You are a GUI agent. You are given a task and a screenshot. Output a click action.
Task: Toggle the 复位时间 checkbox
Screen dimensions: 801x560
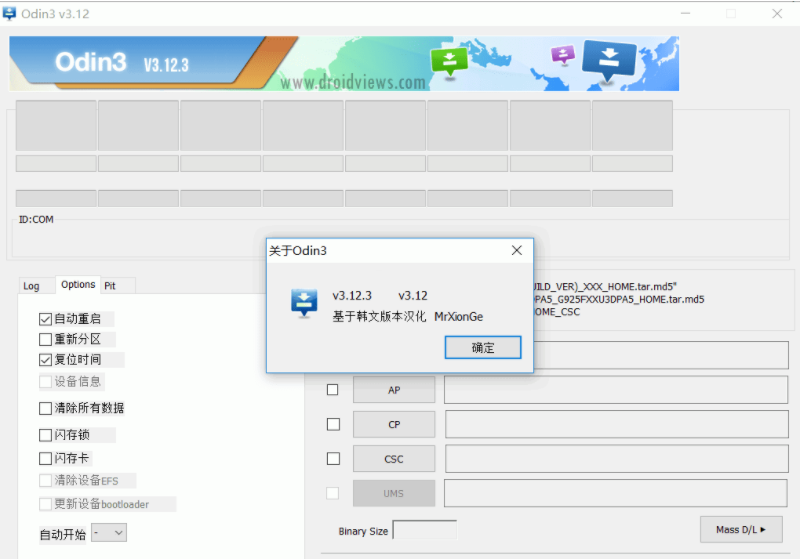(x=45, y=360)
